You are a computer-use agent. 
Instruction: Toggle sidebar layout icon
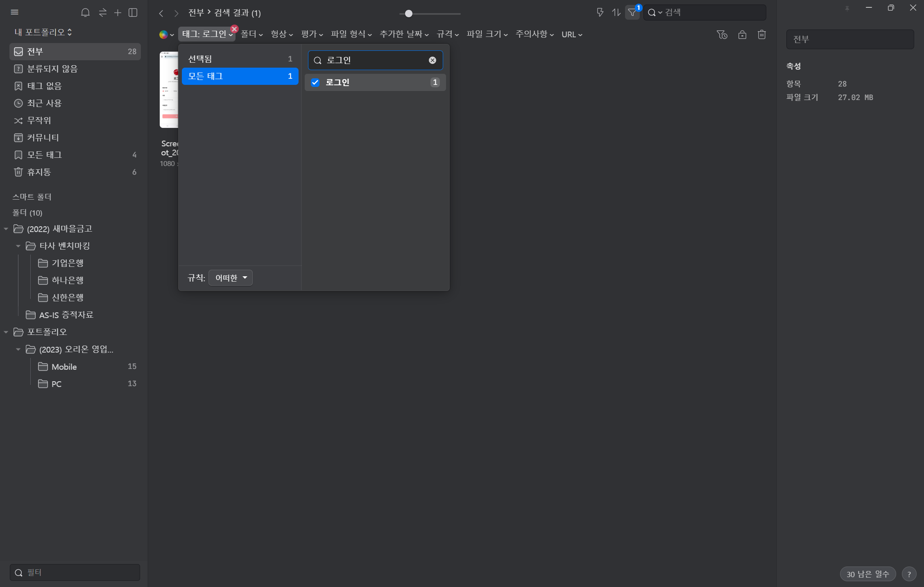[x=133, y=13]
